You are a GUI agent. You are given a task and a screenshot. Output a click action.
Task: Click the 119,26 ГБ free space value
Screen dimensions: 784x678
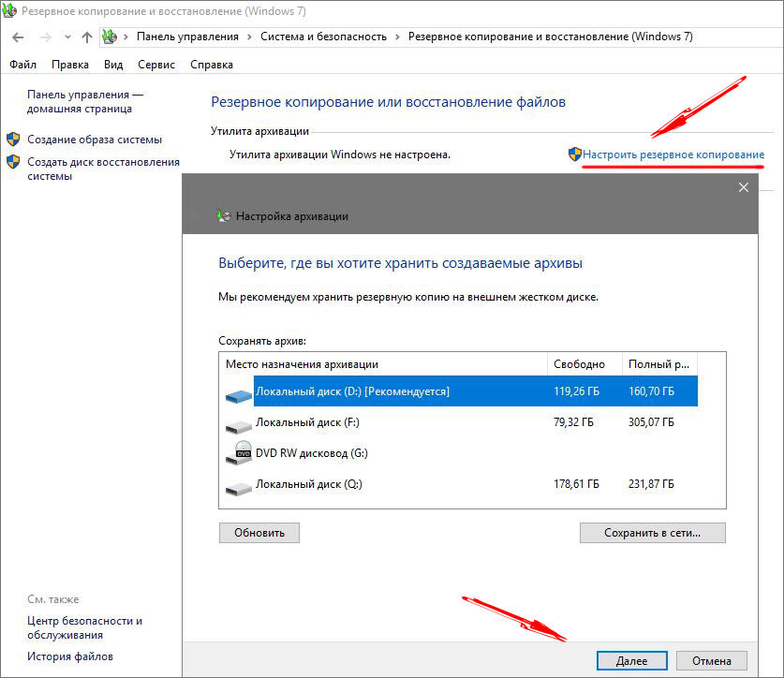(x=576, y=391)
